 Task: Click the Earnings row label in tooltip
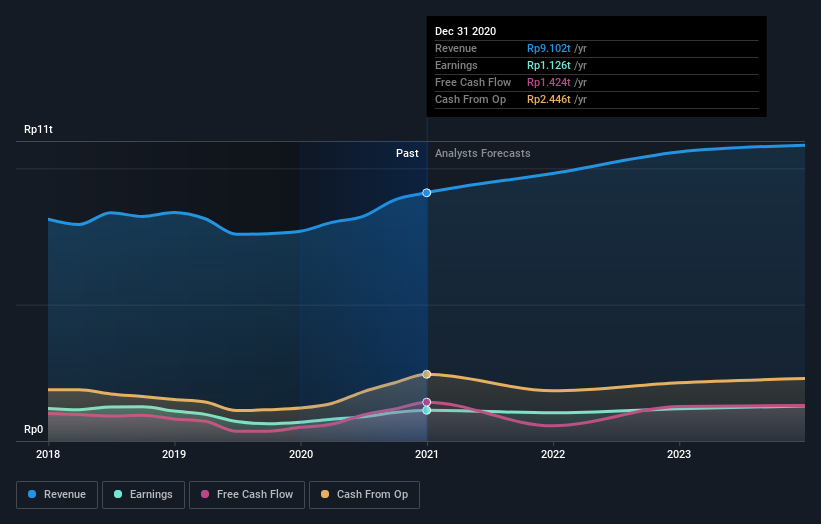tap(457, 65)
